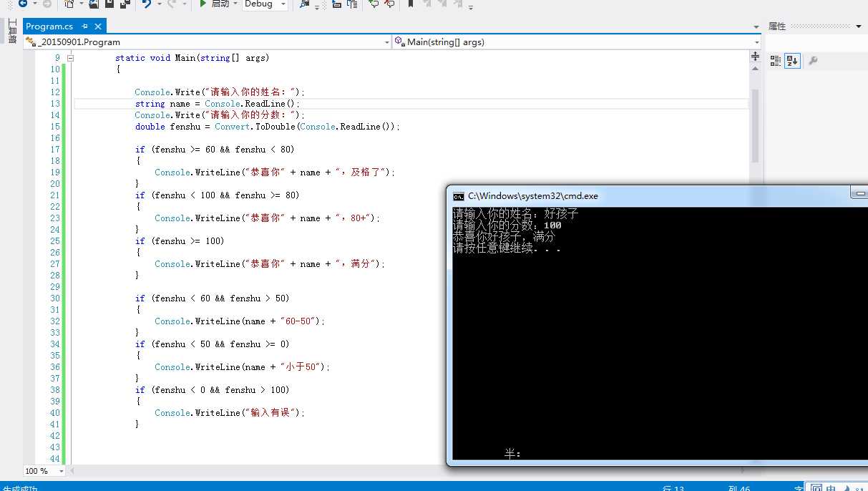Close the Program.cs tab

98,26
